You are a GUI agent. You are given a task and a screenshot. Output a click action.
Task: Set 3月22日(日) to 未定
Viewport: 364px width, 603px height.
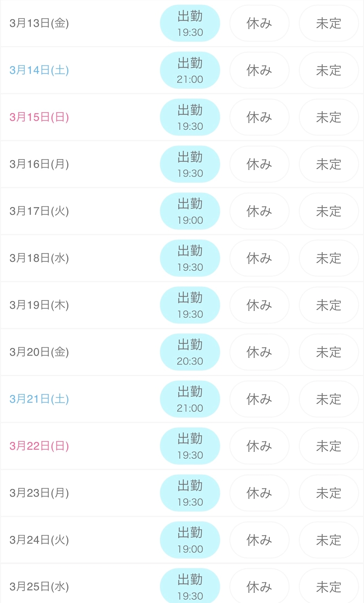(x=329, y=446)
